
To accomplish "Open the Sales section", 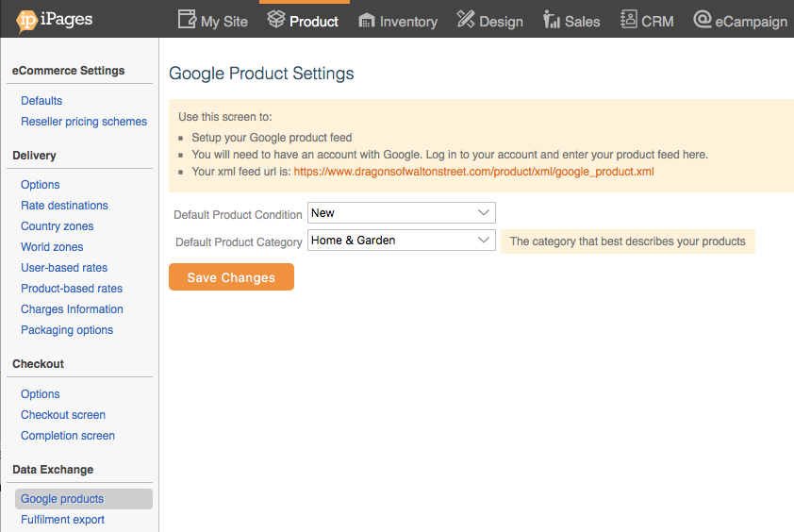I will pos(571,21).
